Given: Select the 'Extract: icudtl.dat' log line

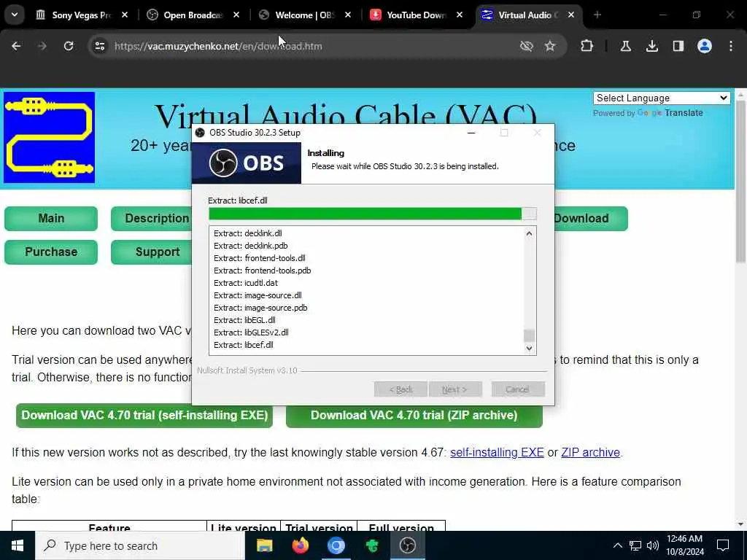Looking at the screenshot, I should click(x=246, y=283).
